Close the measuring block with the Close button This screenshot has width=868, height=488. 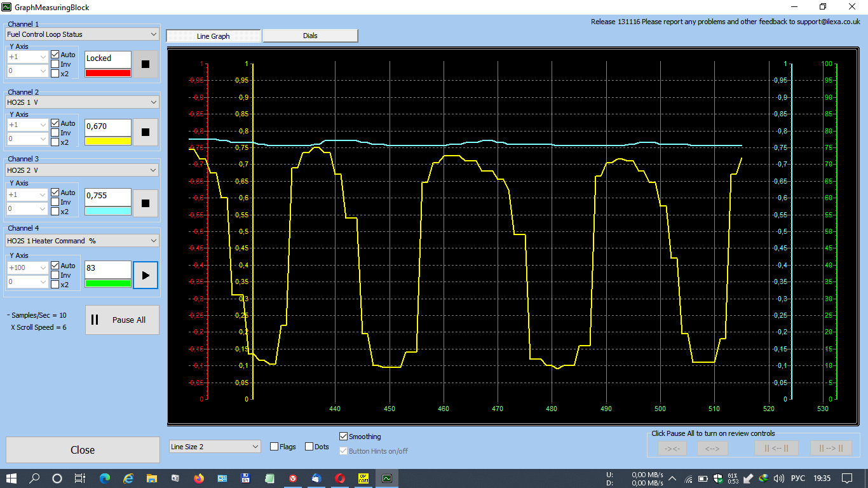point(83,450)
